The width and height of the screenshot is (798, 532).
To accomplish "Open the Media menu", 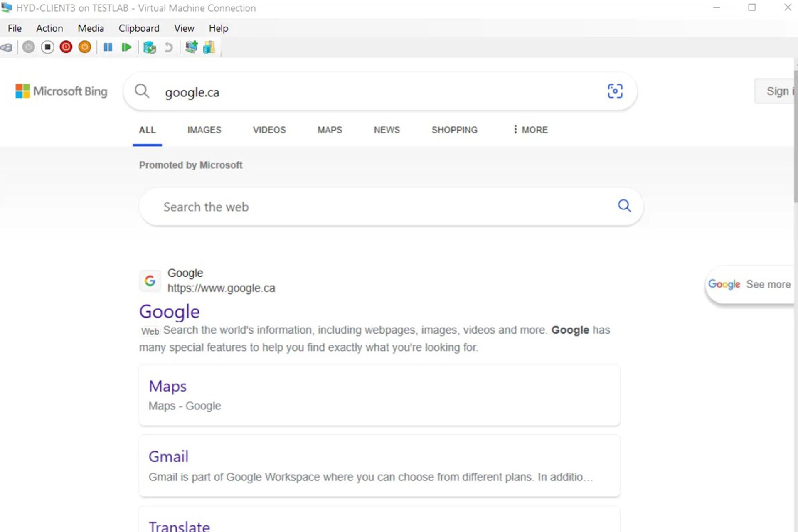I will [91, 28].
